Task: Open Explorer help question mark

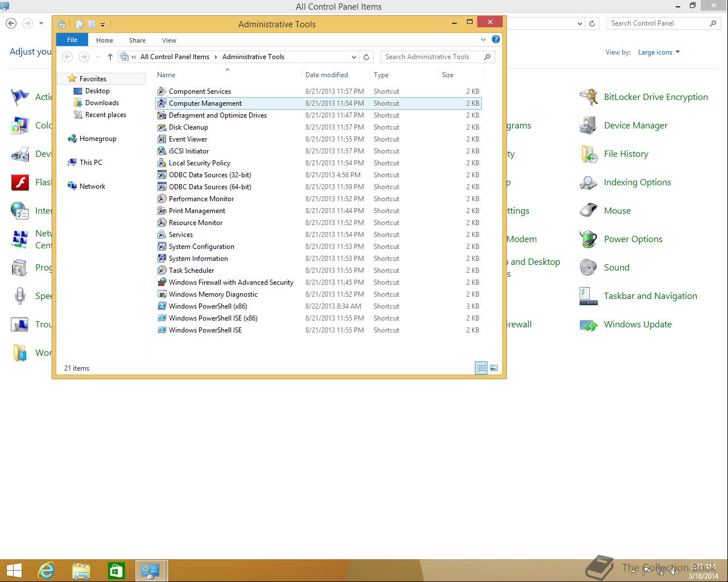Action: pos(496,39)
